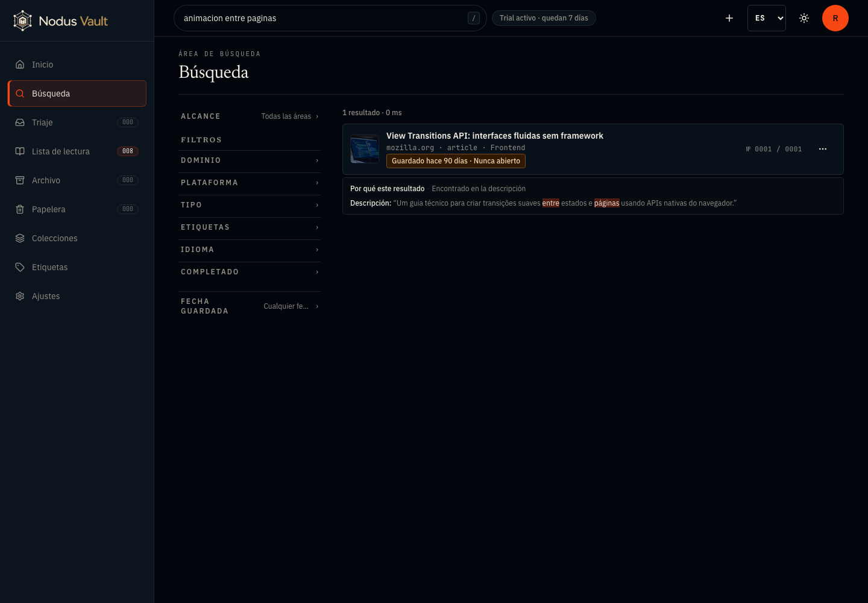
Task: Go to the Triaje section
Action: (x=77, y=122)
